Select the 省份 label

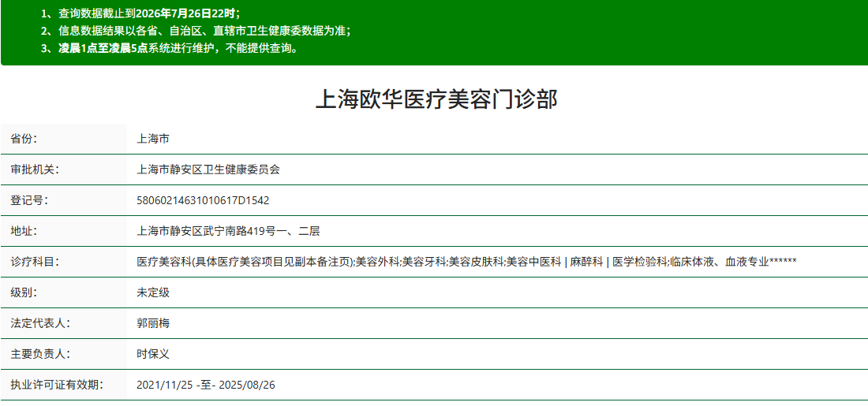click(x=24, y=138)
